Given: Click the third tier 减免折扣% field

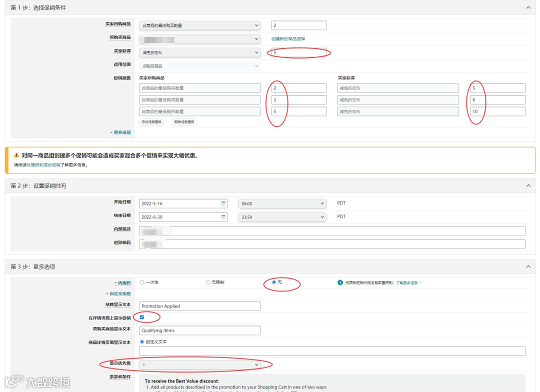Looking at the screenshot, I should coord(398,111).
